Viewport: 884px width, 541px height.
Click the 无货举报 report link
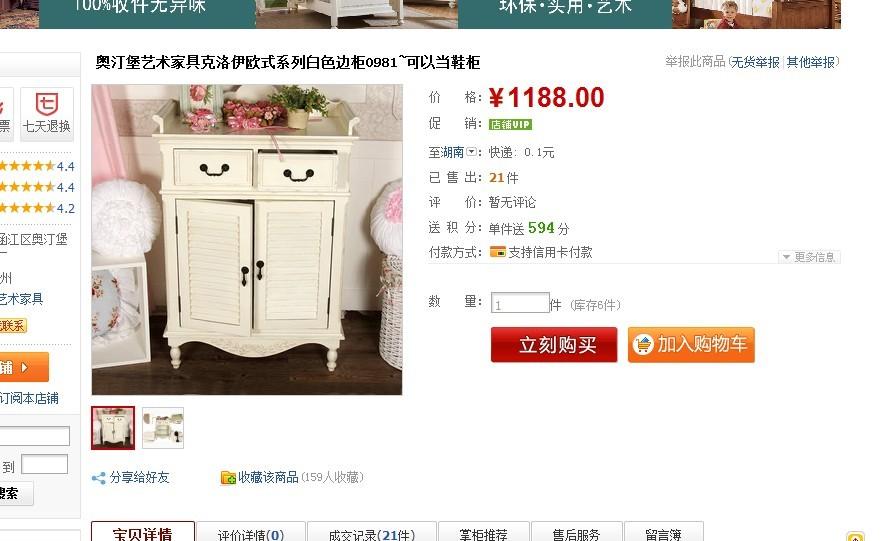[755, 62]
